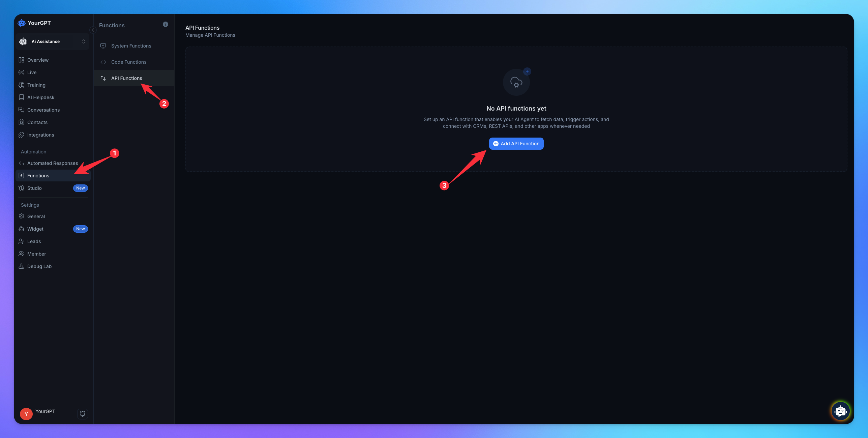Expand the Ai Assistance project switcher

tap(52, 41)
